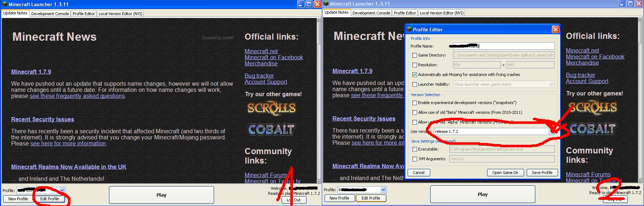Click the Game Directory path field
Image resolution: width=644 pixels, height=206 pixels.
(504, 55)
